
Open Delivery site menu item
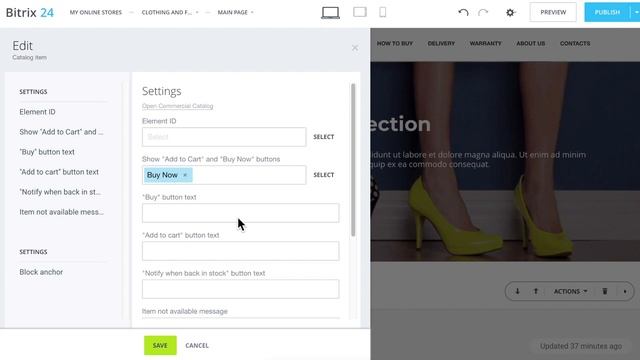point(441,43)
